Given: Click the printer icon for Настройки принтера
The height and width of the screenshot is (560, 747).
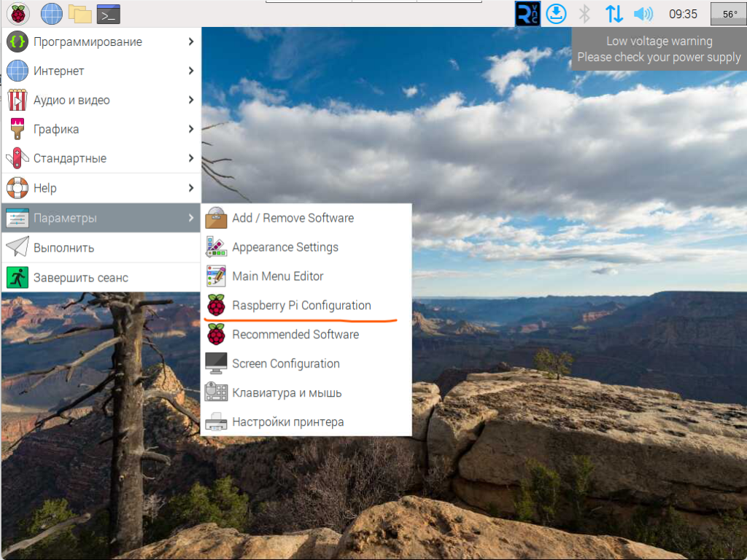Looking at the screenshot, I should (x=216, y=421).
